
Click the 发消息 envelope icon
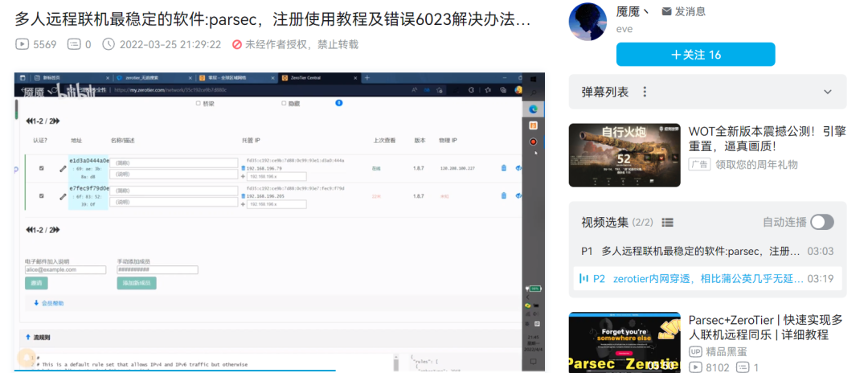coord(667,11)
